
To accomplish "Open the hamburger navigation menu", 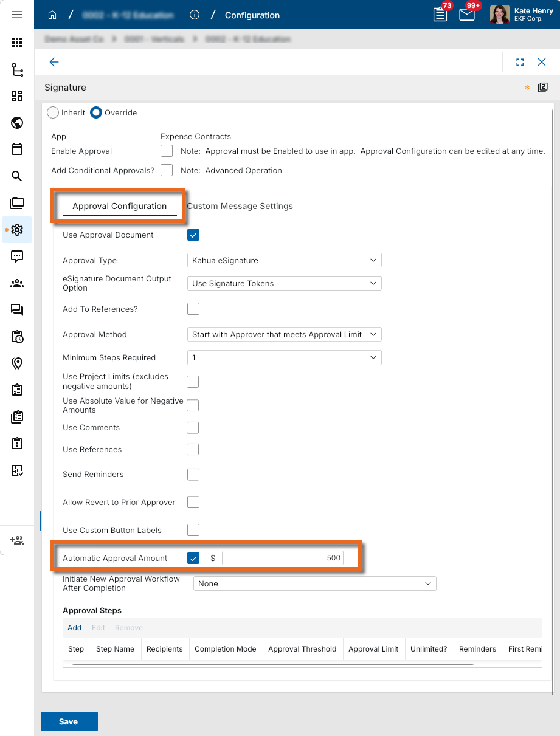I will (x=17, y=15).
